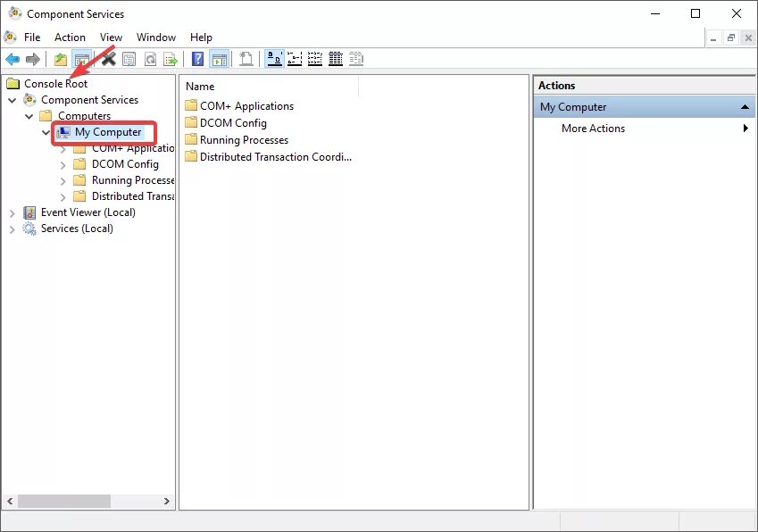Select Computers folder in the tree
The width and height of the screenshot is (758, 532).
pyautogui.click(x=84, y=116)
